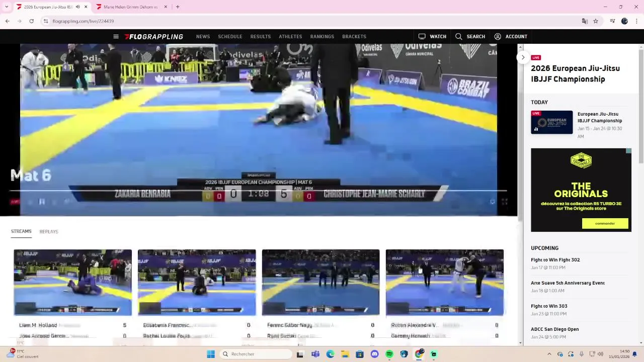
Task: Go forward in the browser
Action: [x=19, y=21]
